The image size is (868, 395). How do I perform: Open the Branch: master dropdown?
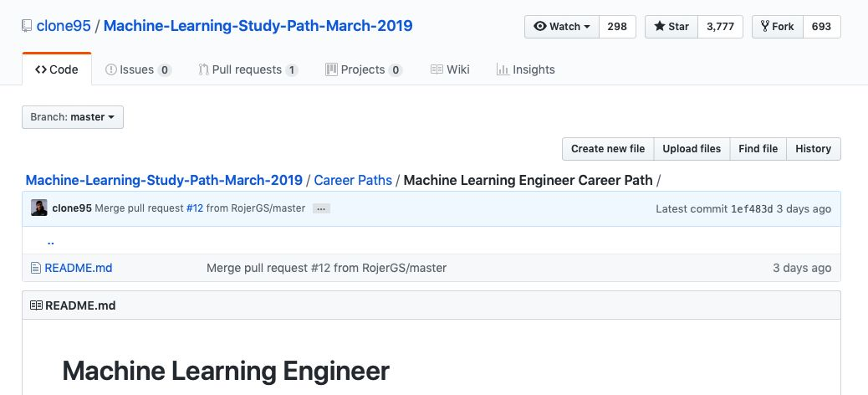coord(73,117)
